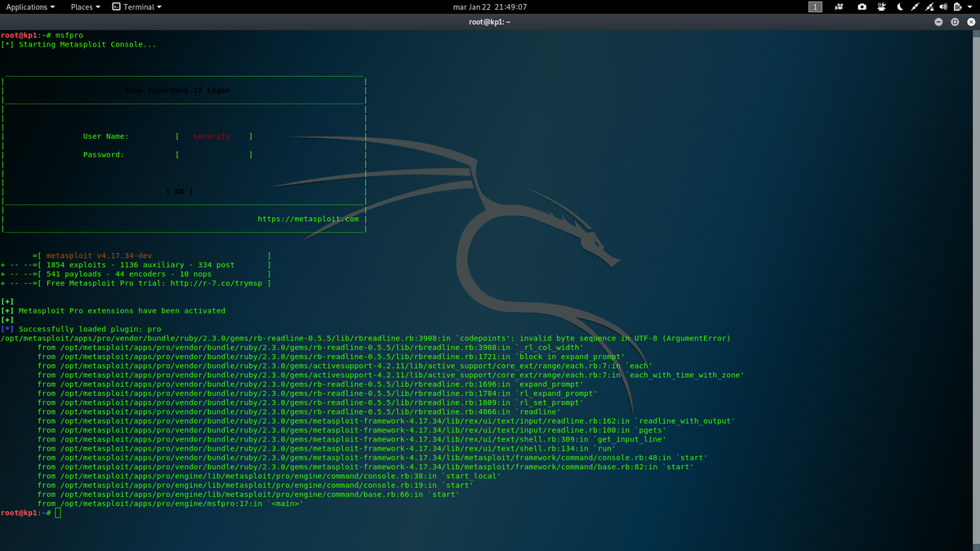This screenshot has height=551, width=980.
Task: Click the trace line ending in pgets
Action: [x=352, y=429]
